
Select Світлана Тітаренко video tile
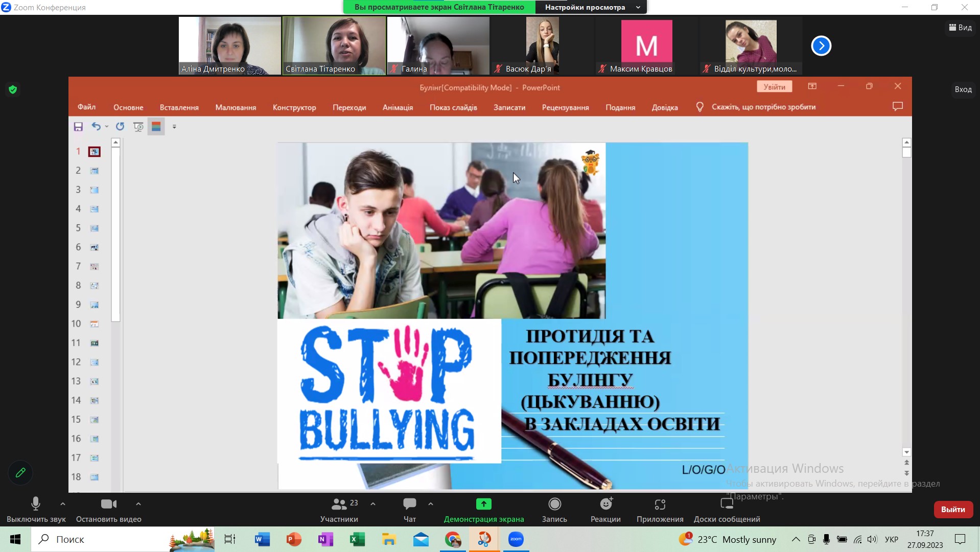tap(334, 46)
